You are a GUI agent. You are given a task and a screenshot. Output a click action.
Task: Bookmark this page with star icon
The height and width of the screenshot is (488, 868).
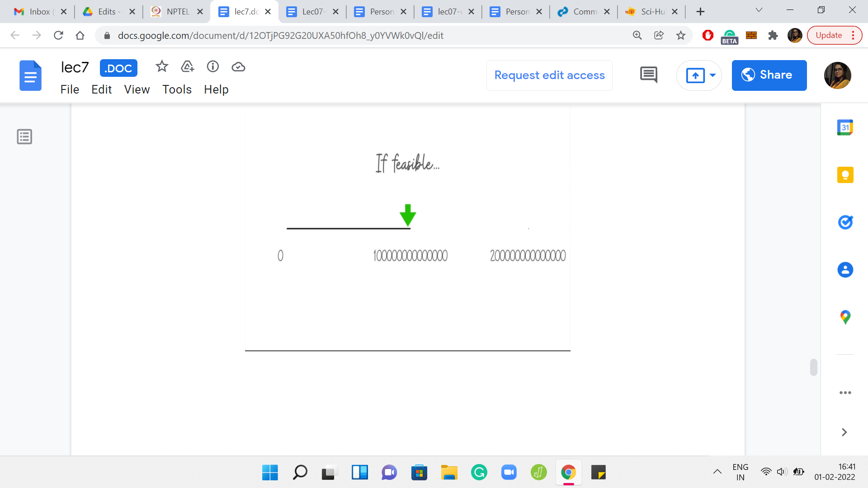tap(680, 35)
